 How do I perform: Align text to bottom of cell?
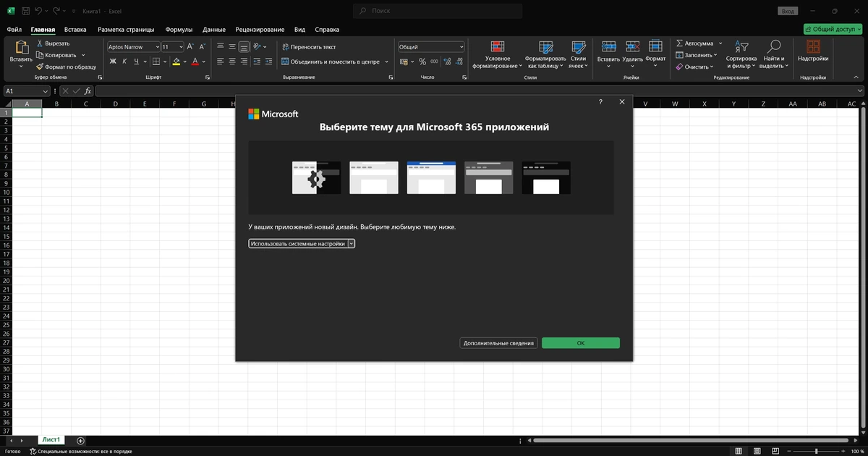244,46
